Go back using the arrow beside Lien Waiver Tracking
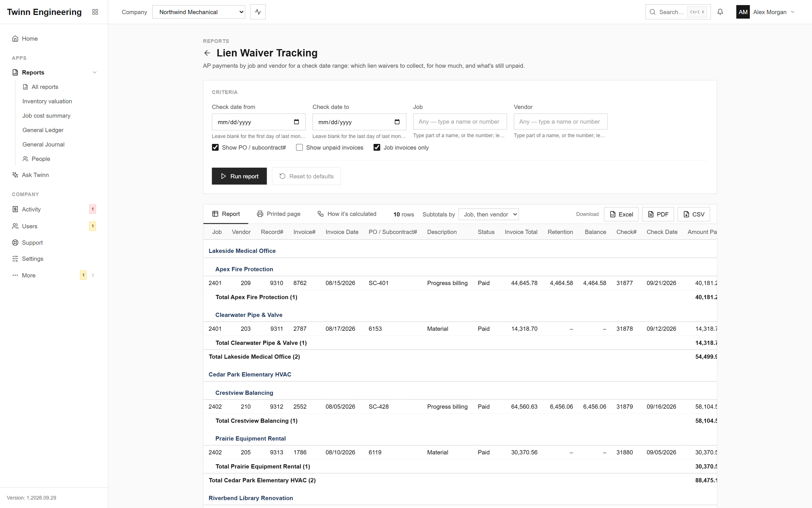Image resolution: width=812 pixels, height=508 pixels. click(207, 53)
